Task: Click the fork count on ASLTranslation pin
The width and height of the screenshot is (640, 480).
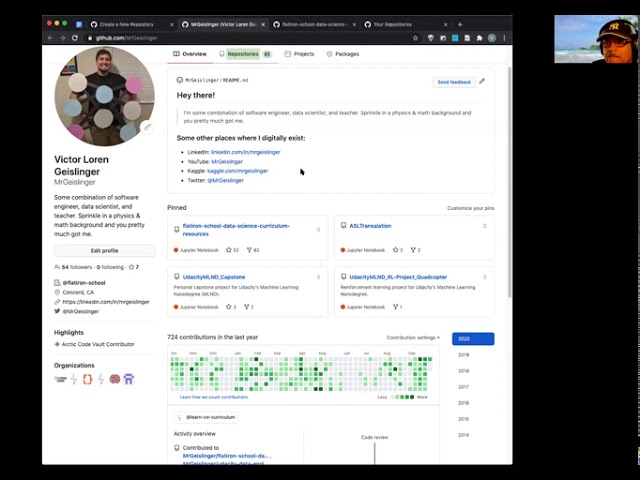Action: click(416, 250)
